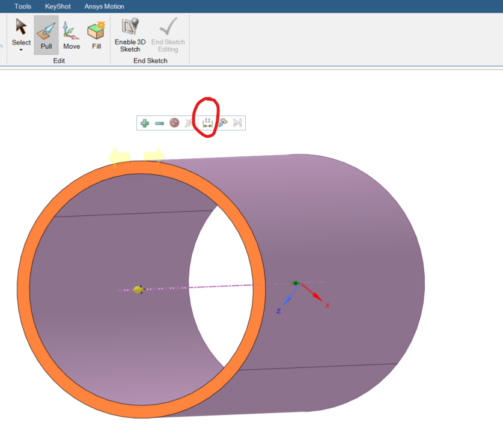503x448 pixels.
Task: Select the red No Merge option
Action: 174,123
